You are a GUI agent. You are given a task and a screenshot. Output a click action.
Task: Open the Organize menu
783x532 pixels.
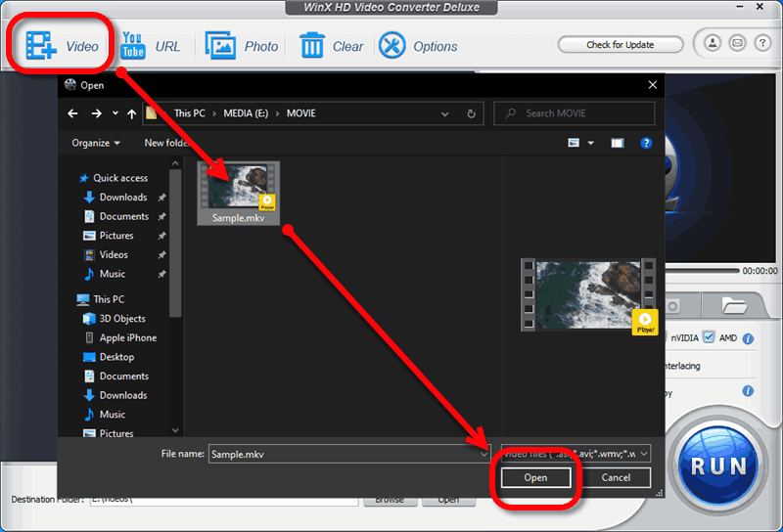[x=96, y=143]
